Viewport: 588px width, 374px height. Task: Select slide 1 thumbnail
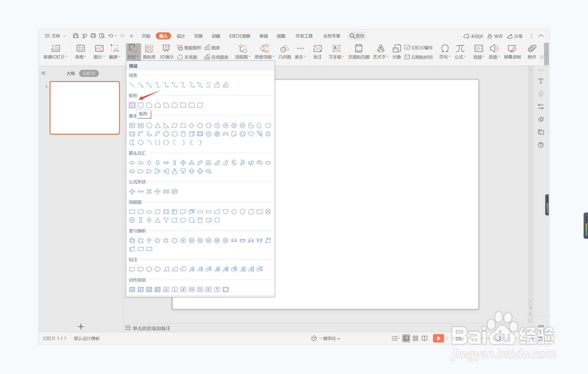85,108
